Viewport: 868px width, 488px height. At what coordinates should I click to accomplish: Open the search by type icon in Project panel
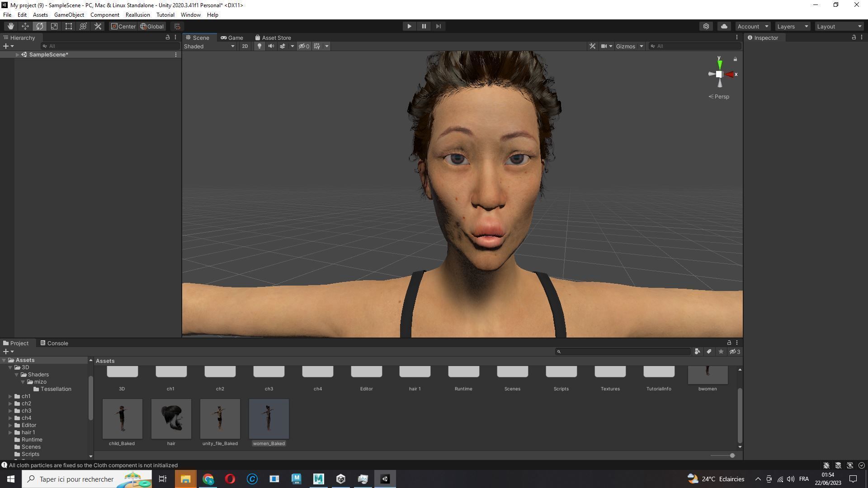(698, 352)
